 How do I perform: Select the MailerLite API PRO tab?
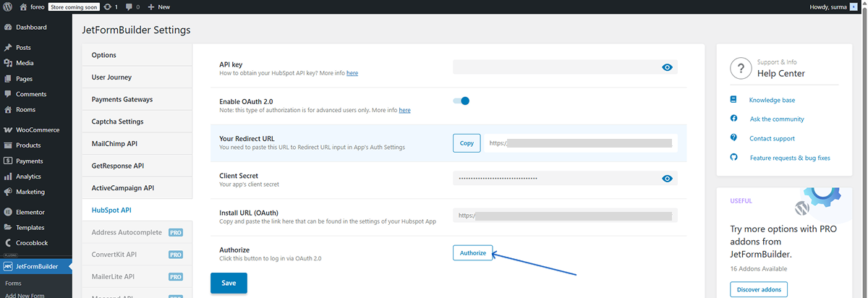pos(137,276)
